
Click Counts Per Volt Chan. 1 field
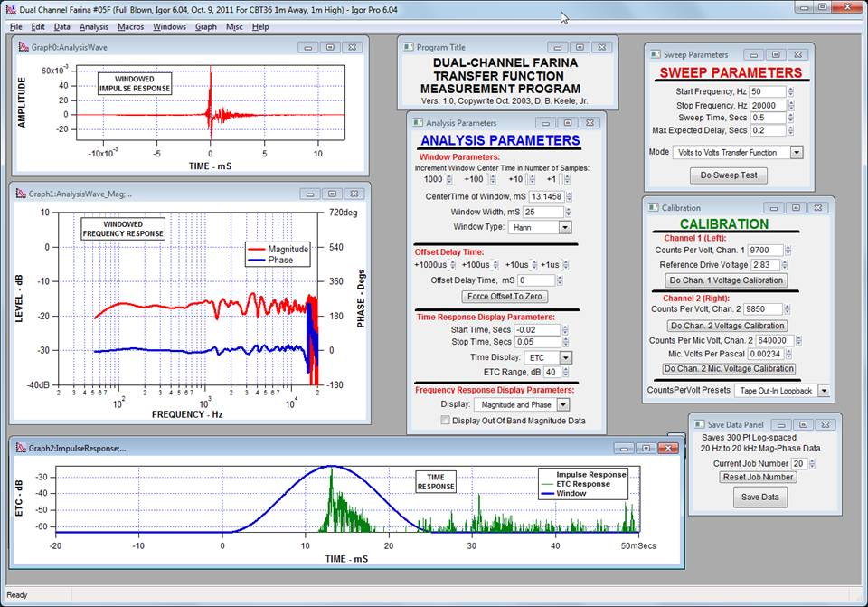[x=766, y=251]
